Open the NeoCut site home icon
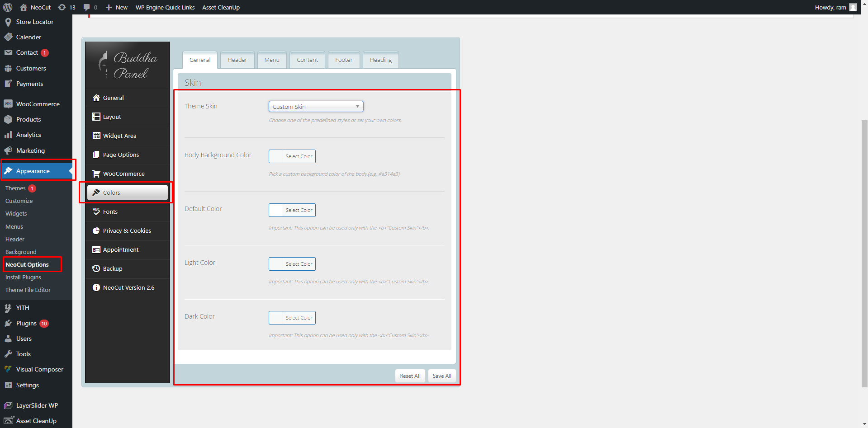 (24, 7)
